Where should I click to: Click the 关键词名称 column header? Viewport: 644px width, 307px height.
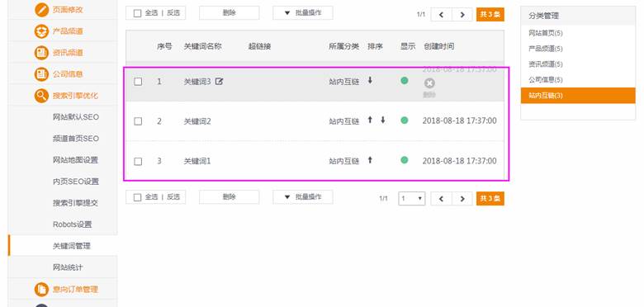pos(203,46)
